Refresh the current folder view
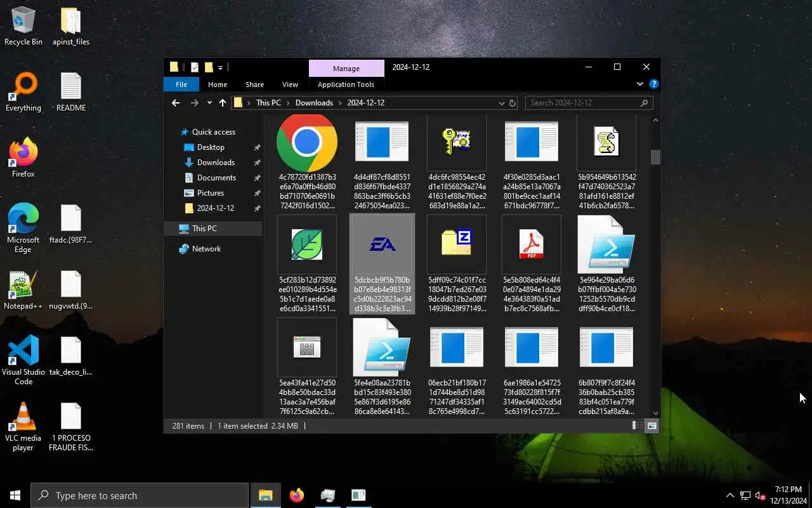 pyautogui.click(x=513, y=103)
